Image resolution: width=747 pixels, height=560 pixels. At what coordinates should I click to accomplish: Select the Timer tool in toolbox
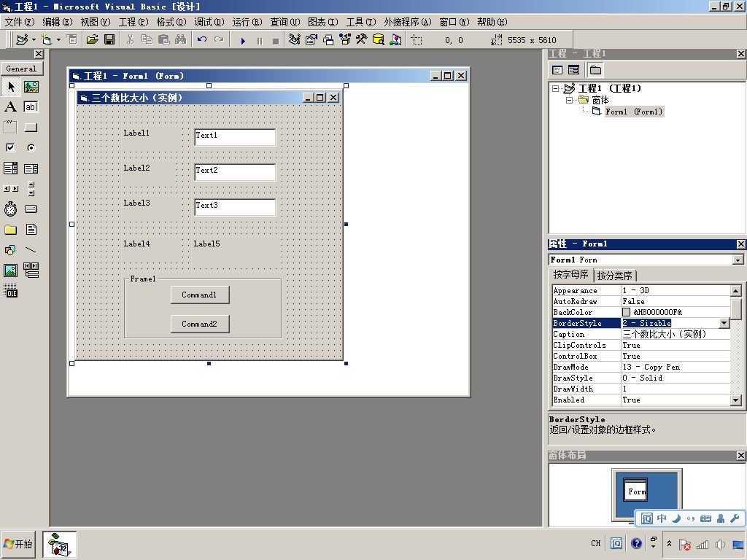point(10,209)
